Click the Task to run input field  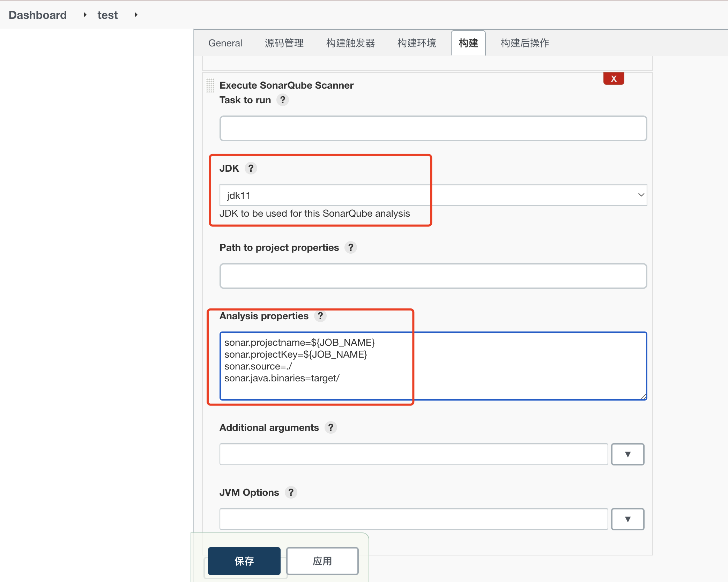(433, 129)
